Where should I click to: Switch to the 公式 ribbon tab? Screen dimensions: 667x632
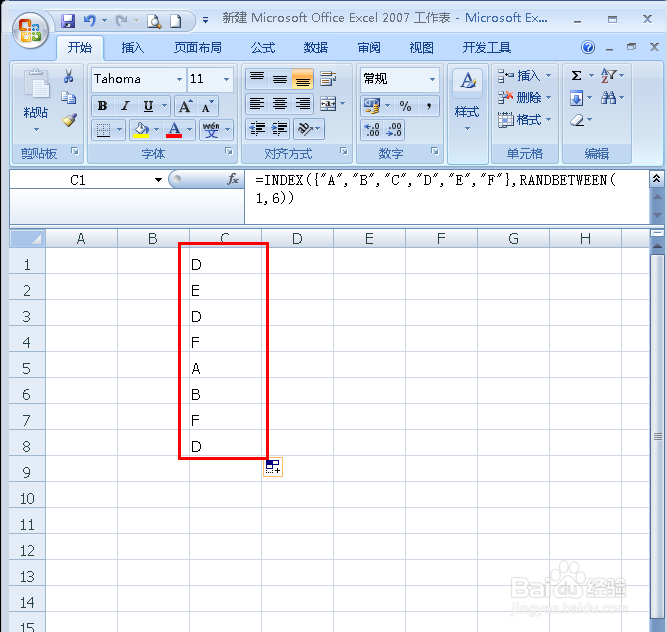[263, 47]
